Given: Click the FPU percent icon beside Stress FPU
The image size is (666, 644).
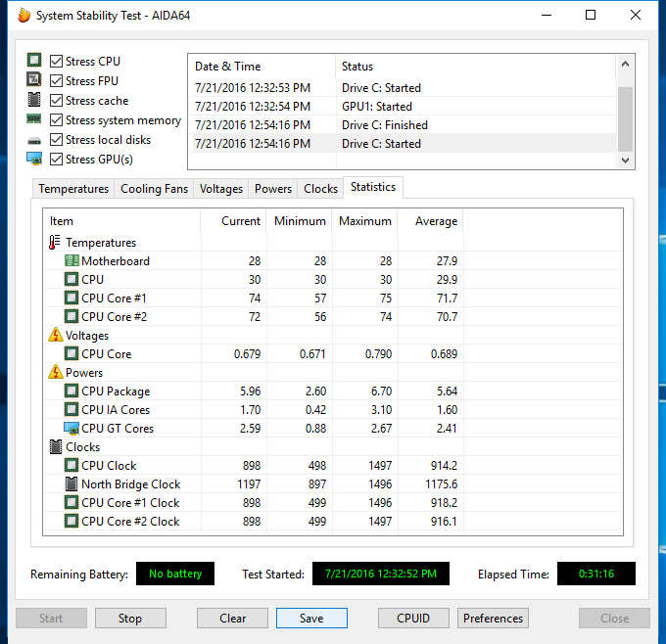Looking at the screenshot, I should point(34,79).
